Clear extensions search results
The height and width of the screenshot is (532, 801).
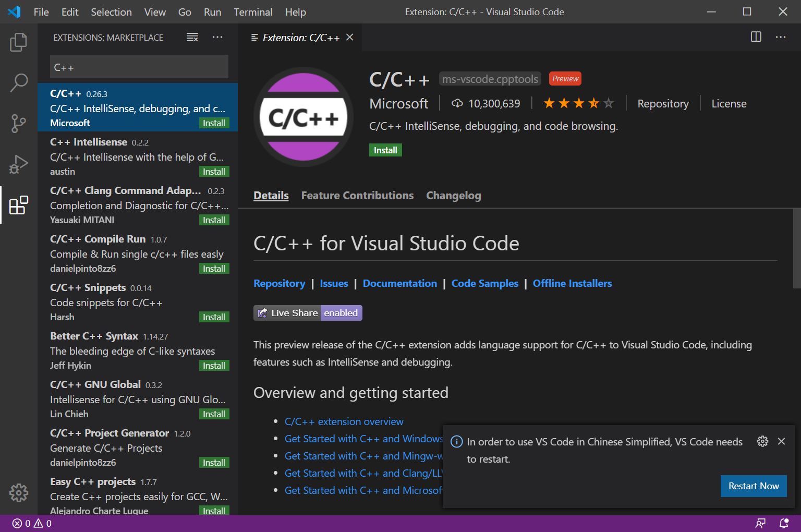click(192, 37)
